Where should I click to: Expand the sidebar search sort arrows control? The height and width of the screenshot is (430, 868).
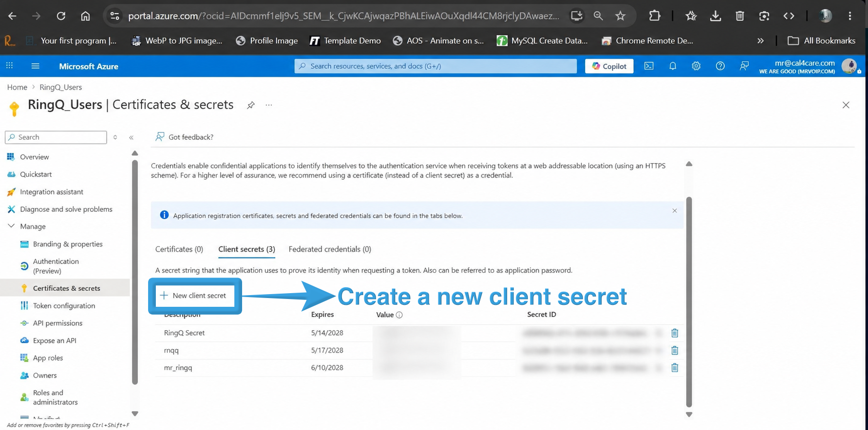(x=115, y=137)
